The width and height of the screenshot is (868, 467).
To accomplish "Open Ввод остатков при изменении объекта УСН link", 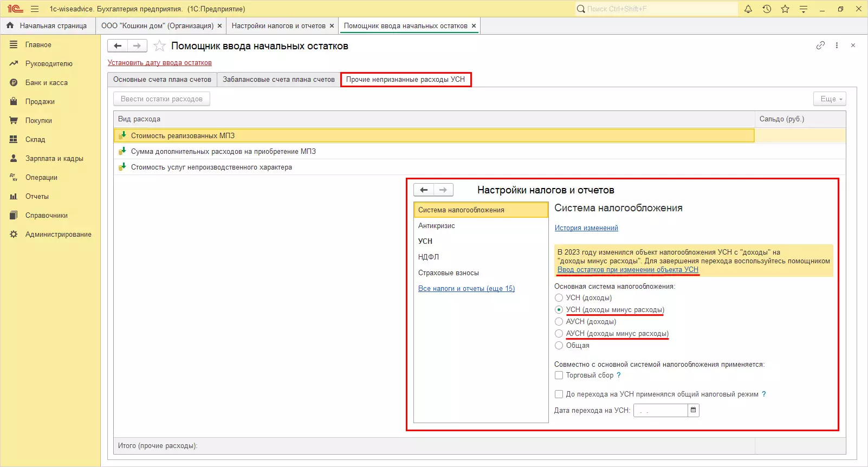I will pos(628,269).
